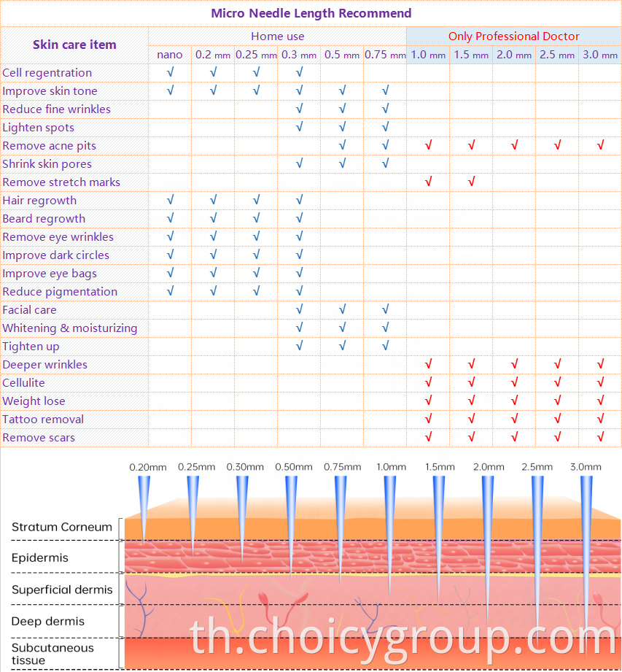
Task: Click the 'Improve dark circles' row label
Action: coord(55,255)
